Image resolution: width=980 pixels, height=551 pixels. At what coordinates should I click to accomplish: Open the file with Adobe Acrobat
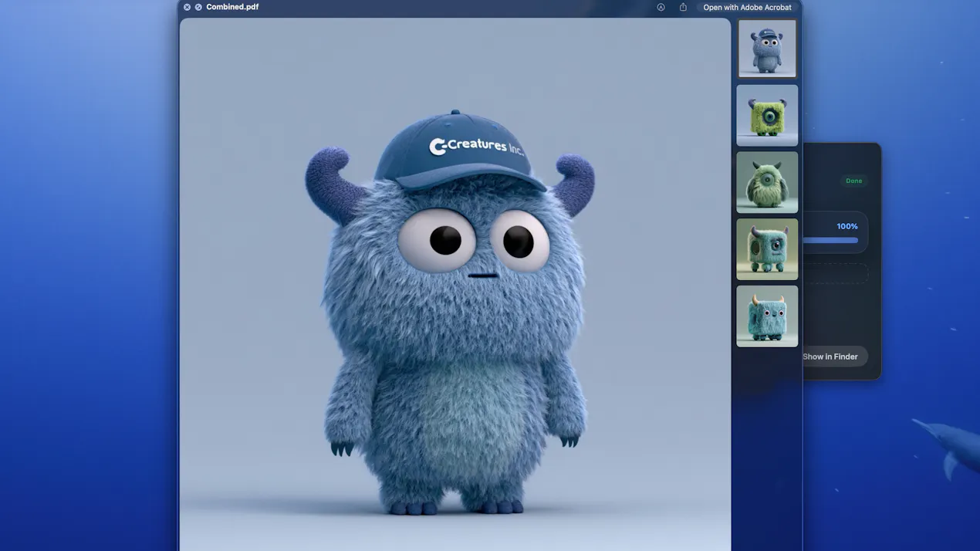(747, 7)
